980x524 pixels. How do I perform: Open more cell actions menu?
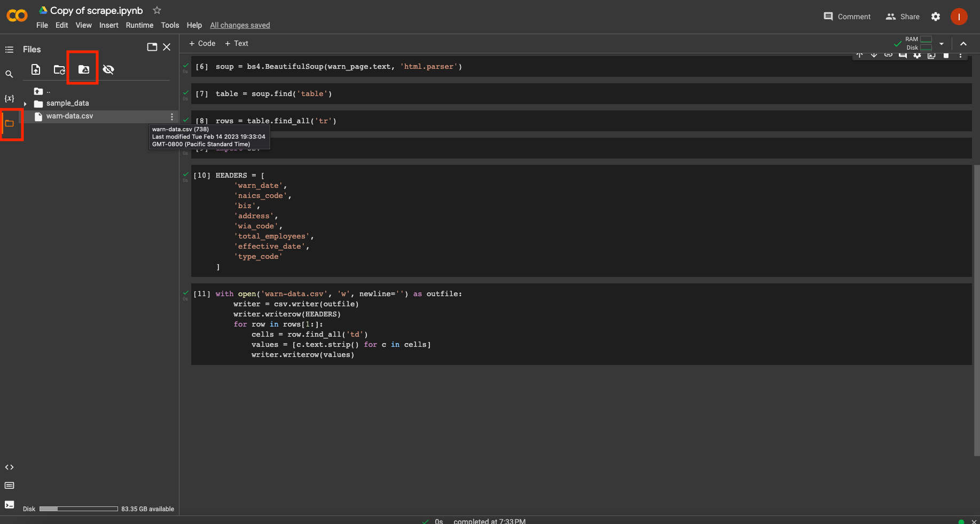[960, 55]
